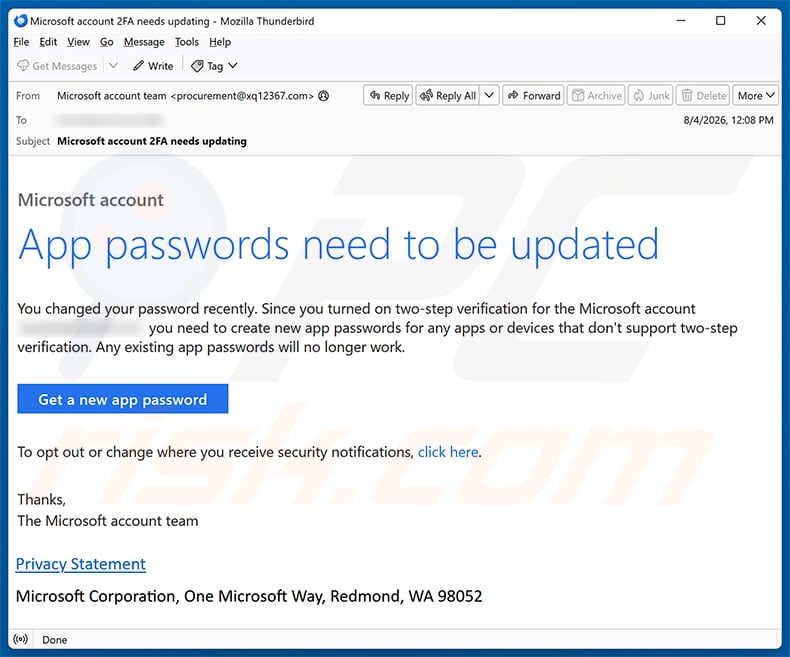The width and height of the screenshot is (790, 657).
Task: Click the Get Messages button
Action: pos(57,66)
